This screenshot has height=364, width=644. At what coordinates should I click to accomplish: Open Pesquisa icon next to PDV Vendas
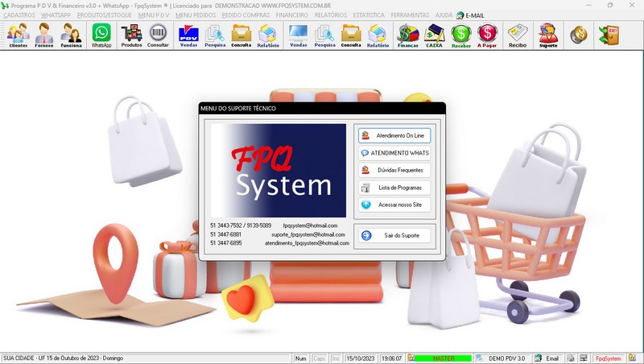pyautogui.click(x=215, y=35)
